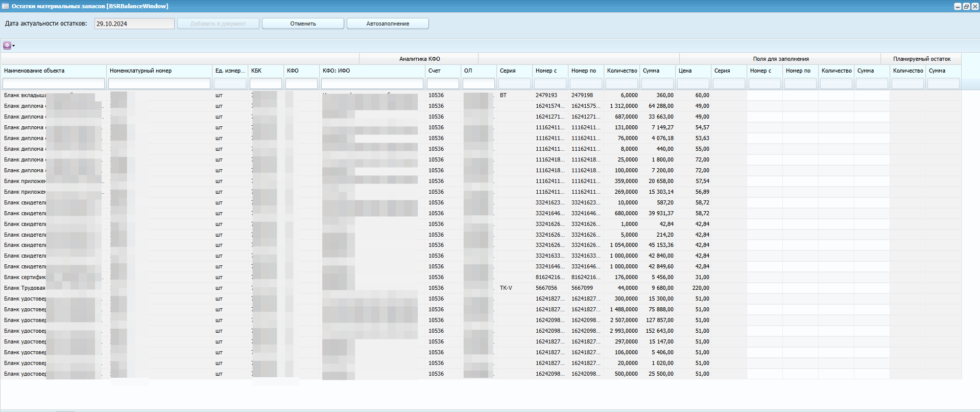Click the КФО: ИФО filter field
Viewport: 980px width, 412px height.
pyautogui.click(x=372, y=83)
